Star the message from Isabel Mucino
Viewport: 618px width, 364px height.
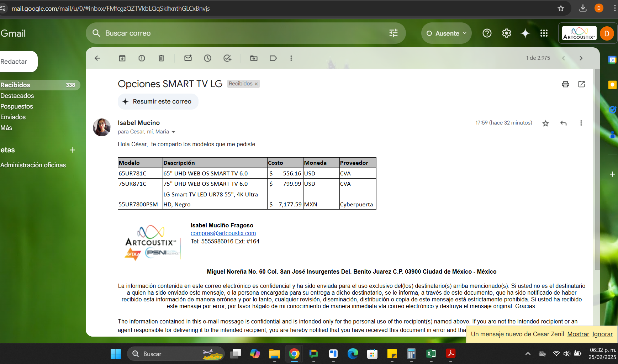tap(545, 123)
